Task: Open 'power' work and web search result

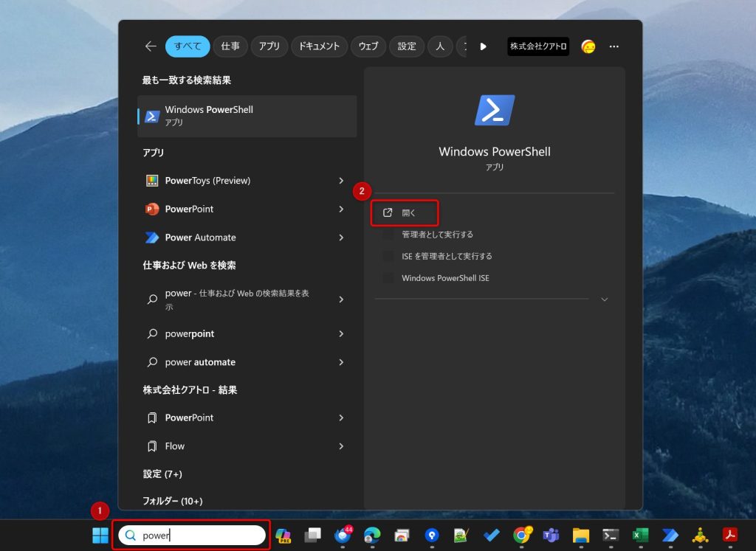Action: point(247,299)
